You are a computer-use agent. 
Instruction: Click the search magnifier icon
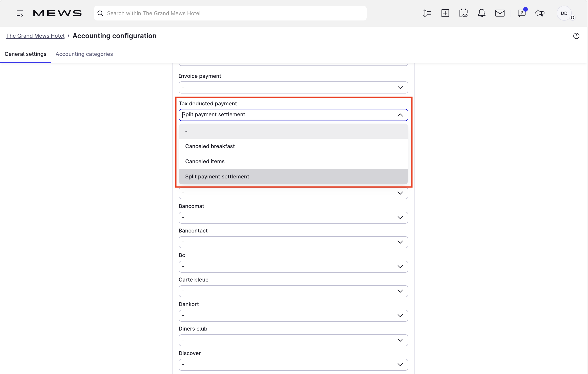(100, 13)
